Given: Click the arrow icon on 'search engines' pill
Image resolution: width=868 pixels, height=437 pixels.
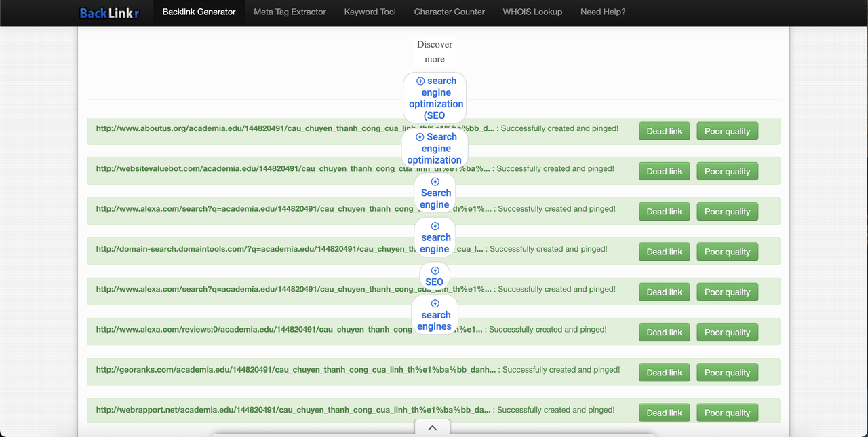Looking at the screenshot, I should pyautogui.click(x=435, y=303).
